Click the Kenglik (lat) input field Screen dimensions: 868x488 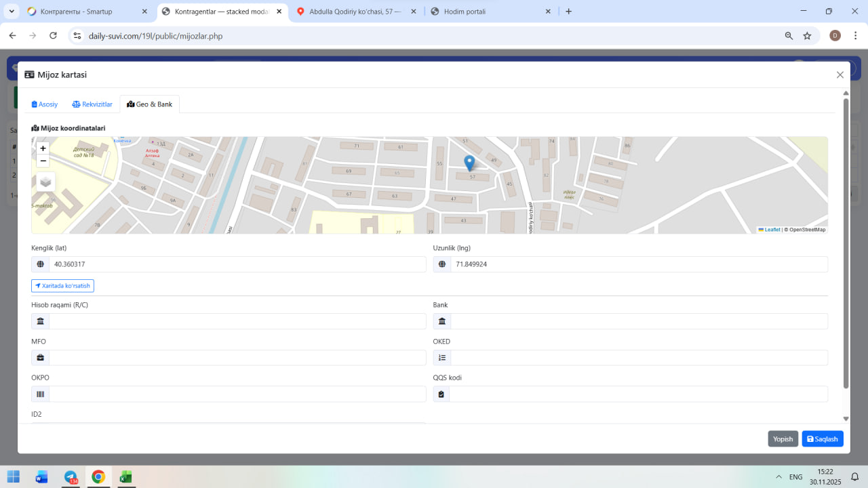click(x=237, y=264)
